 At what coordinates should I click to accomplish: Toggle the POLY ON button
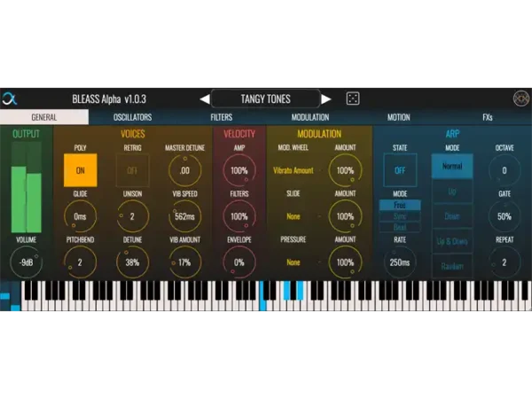point(81,170)
